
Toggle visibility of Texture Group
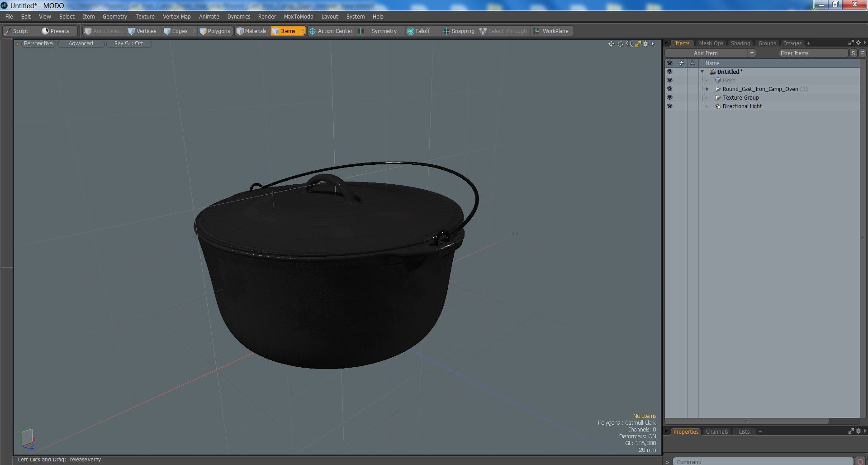[669, 97]
